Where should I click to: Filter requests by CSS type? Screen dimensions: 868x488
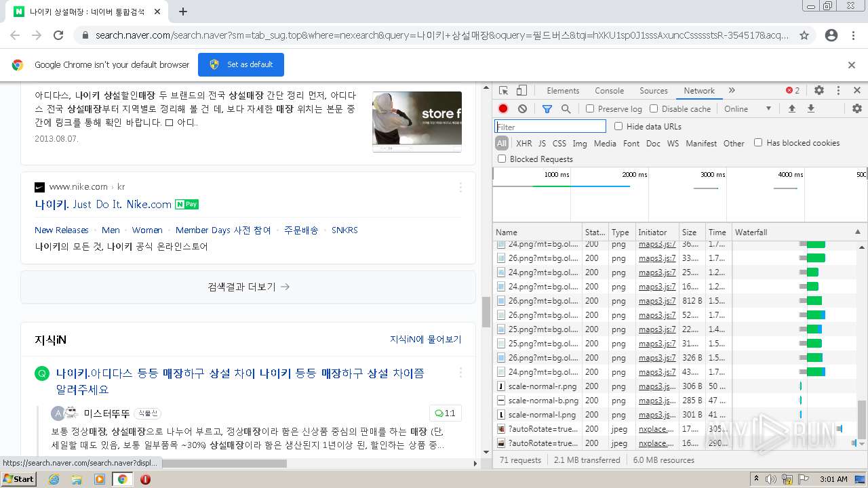pyautogui.click(x=559, y=143)
